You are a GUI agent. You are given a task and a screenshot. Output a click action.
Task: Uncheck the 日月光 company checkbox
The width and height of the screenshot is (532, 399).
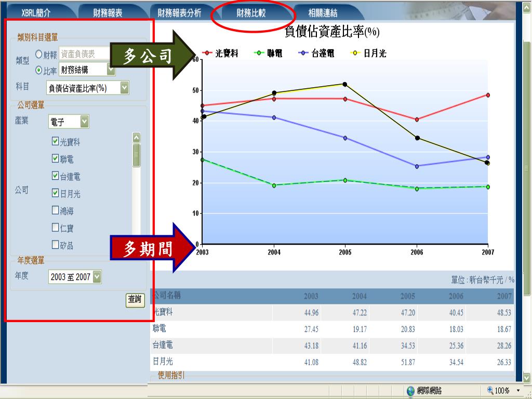pos(55,193)
